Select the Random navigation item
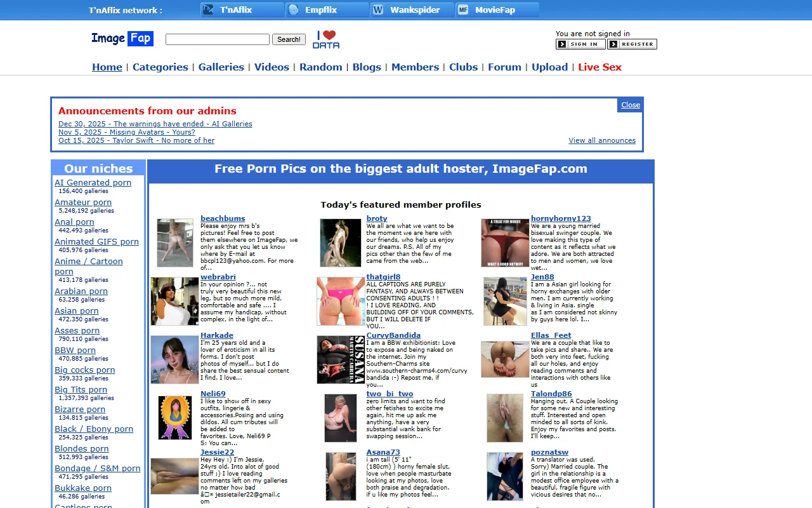Viewport: 812px width, 508px height. coord(320,67)
